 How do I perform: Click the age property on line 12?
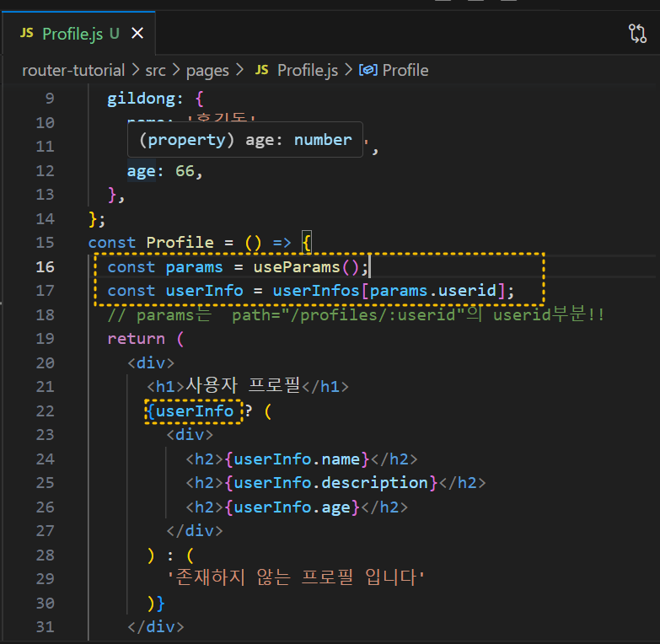pyautogui.click(x=142, y=171)
